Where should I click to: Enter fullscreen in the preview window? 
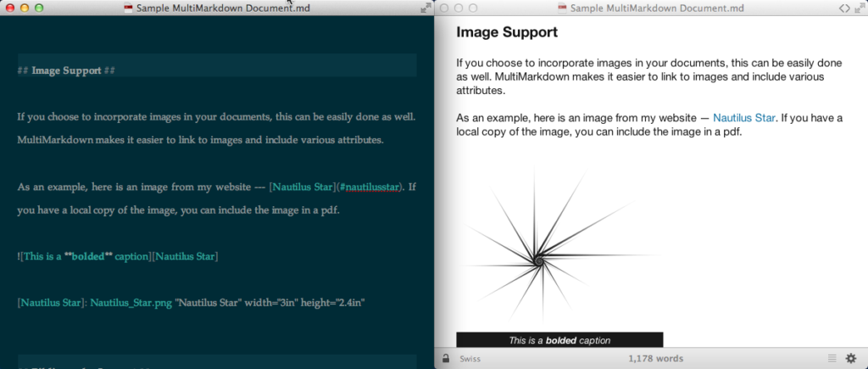pos(860,8)
